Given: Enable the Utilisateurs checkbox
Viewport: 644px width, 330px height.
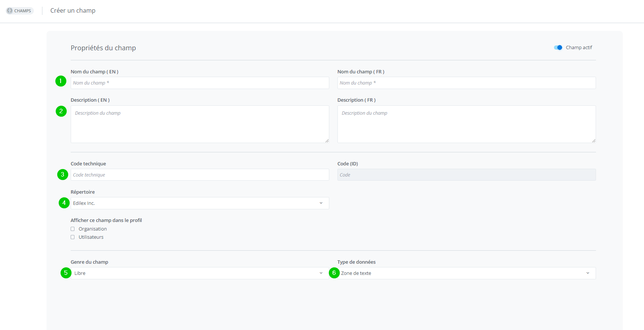Looking at the screenshot, I should click(73, 237).
